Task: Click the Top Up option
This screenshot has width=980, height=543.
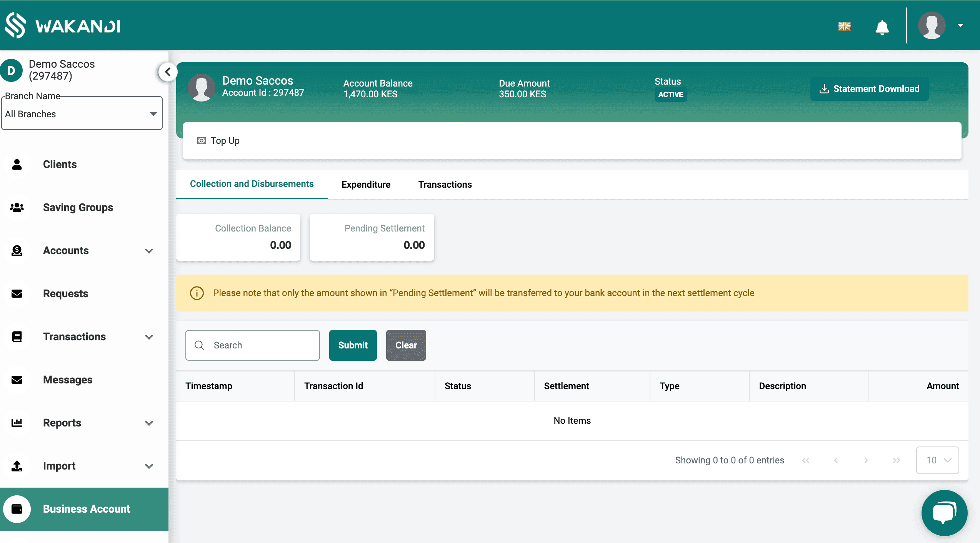Action: (x=218, y=141)
